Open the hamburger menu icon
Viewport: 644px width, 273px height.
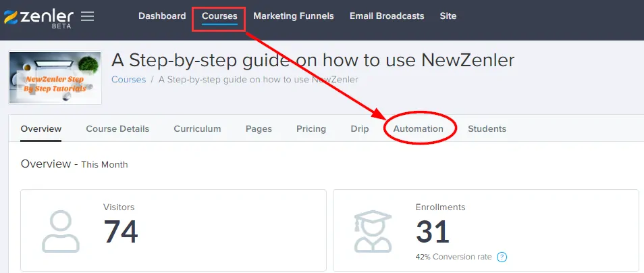click(x=87, y=16)
